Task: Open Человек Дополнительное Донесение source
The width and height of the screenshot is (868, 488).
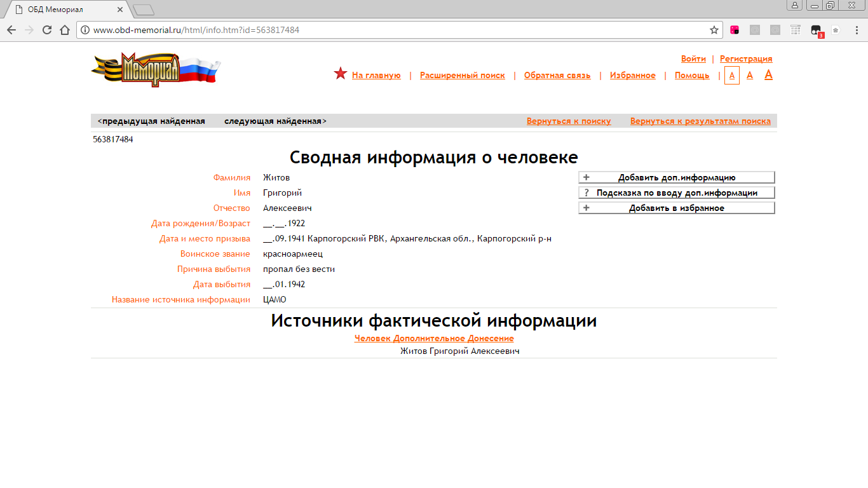Action: click(434, 339)
